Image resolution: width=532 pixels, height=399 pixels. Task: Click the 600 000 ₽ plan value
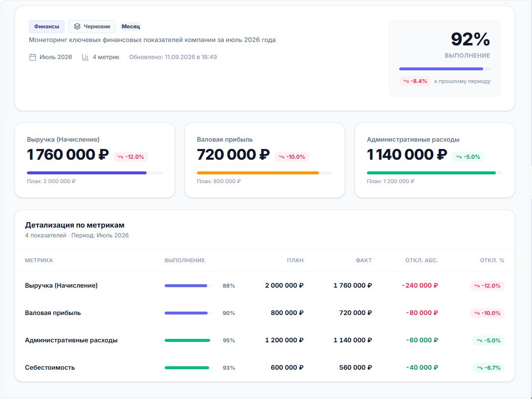tap(287, 368)
